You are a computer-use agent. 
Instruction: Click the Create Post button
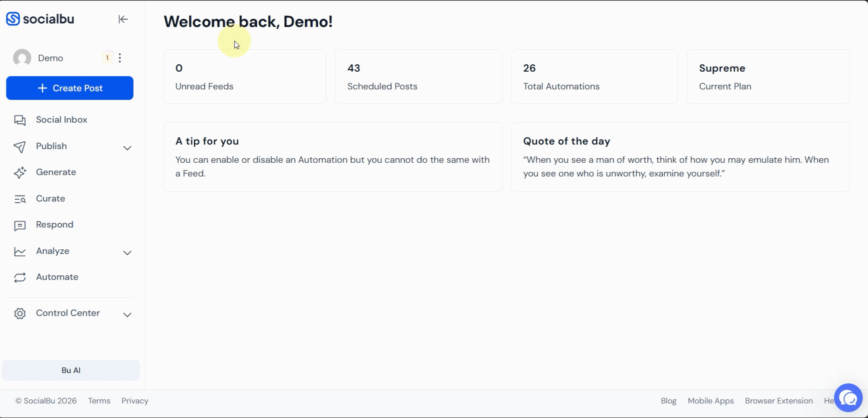pyautogui.click(x=70, y=88)
